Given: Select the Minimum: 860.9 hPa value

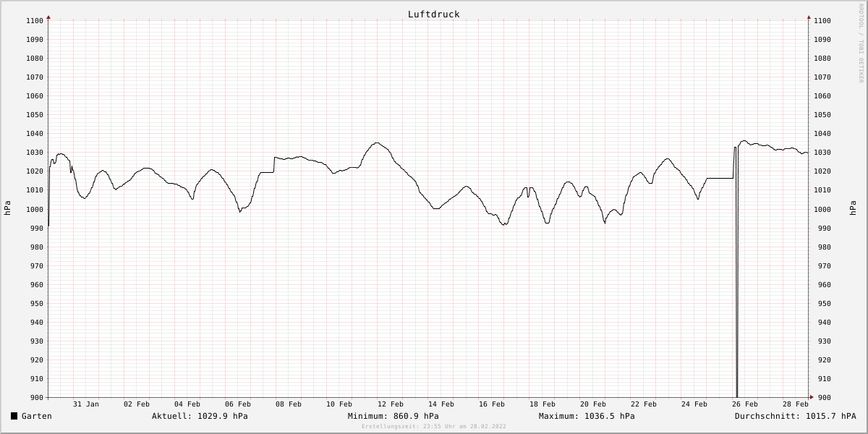Looking at the screenshot, I should pyautogui.click(x=393, y=416).
